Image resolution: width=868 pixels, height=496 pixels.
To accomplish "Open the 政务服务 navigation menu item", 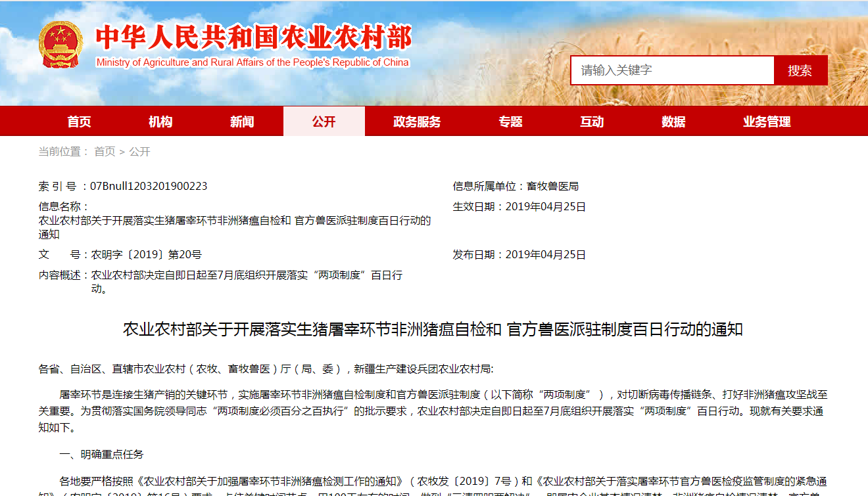I will pos(417,122).
